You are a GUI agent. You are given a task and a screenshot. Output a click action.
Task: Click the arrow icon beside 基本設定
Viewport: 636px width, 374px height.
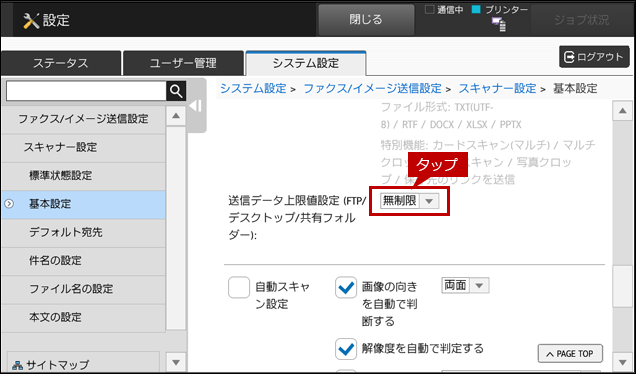click(x=9, y=204)
